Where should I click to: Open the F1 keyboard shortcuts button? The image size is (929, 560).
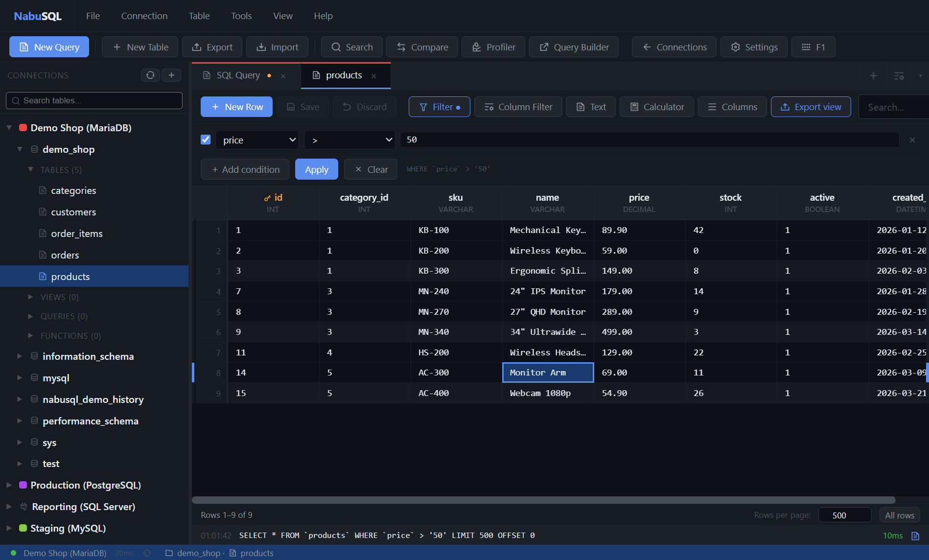[x=813, y=47]
